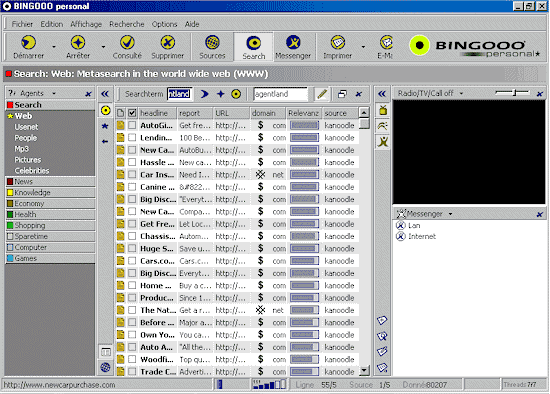Open the Radio/TV/Call off dropdown arrow
The width and height of the screenshot is (550, 394).
462,93
